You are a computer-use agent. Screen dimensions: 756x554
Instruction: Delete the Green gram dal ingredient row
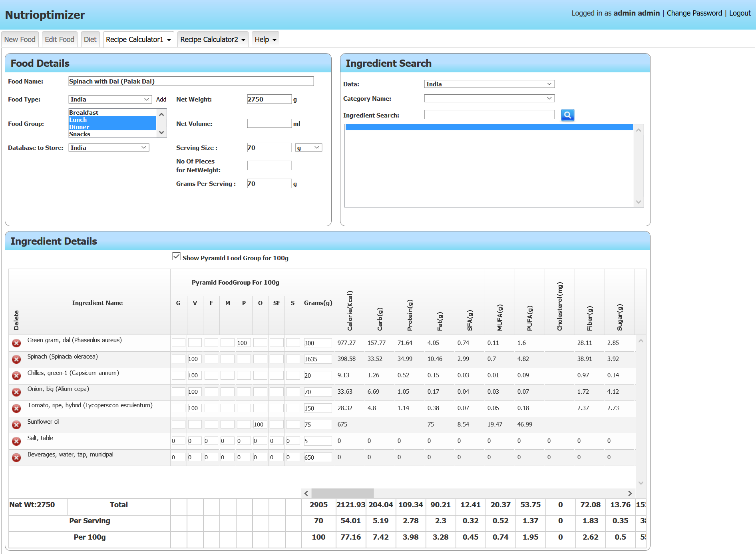(16, 343)
